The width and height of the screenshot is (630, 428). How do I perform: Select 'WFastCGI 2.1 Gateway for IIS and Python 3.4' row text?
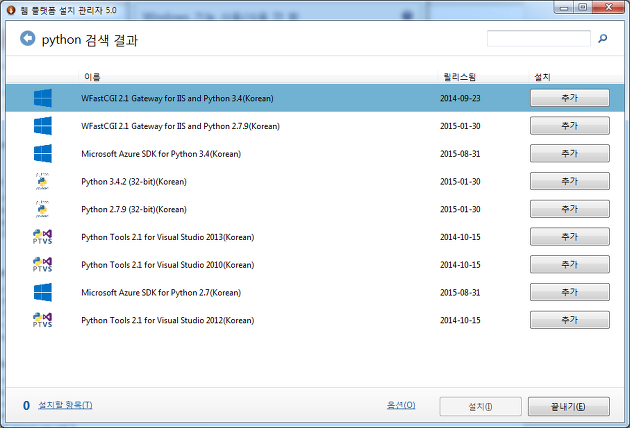(x=177, y=98)
